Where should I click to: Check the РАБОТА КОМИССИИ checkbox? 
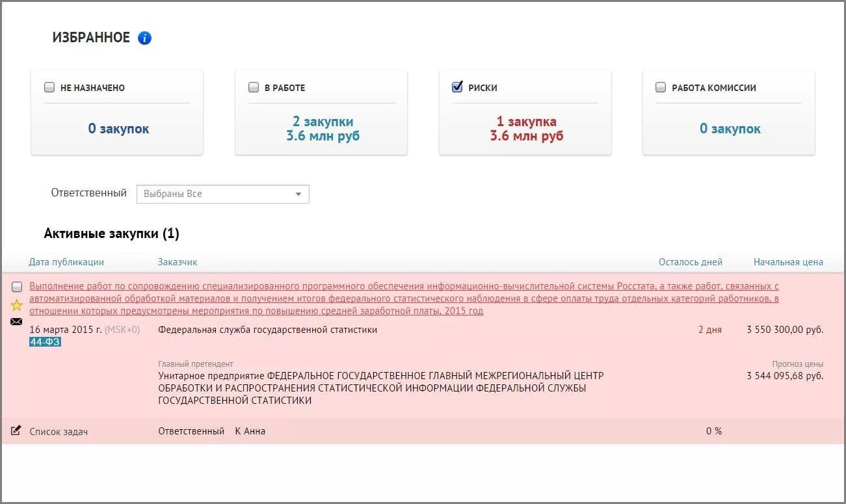click(x=661, y=87)
